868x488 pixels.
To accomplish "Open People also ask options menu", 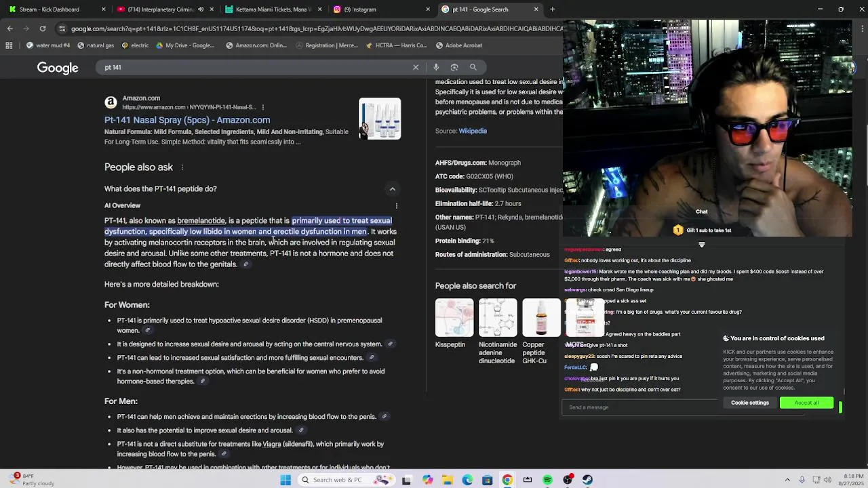I will (x=182, y=167).
